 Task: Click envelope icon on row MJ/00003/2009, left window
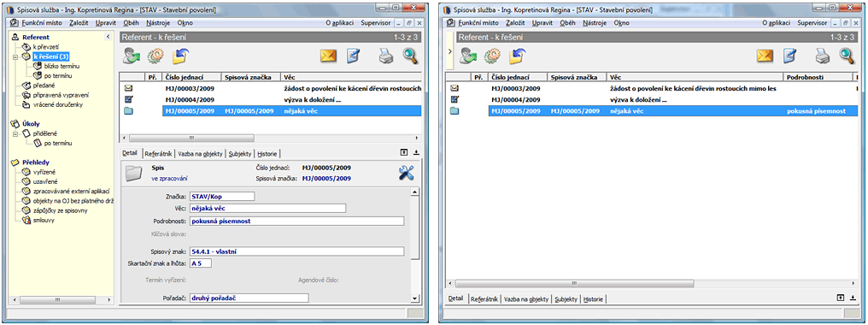[128, 88]
